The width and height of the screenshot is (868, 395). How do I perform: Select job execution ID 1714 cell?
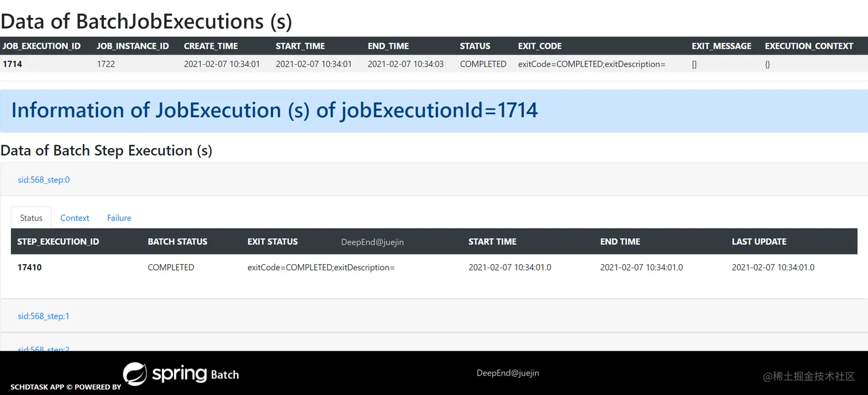(13, 64)
